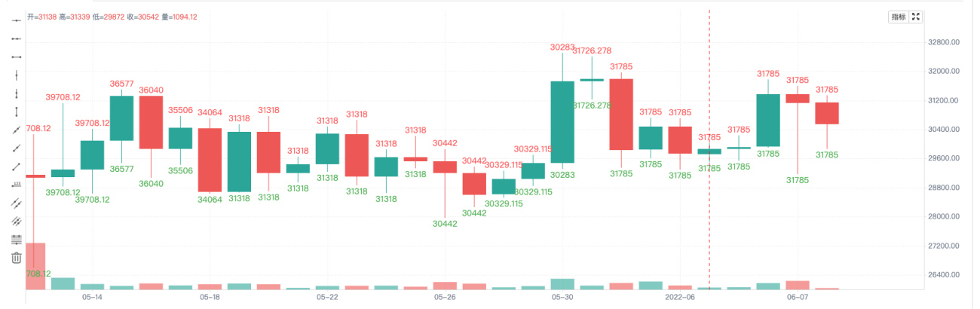Click the large green 05-30 candlestick
The height and width of the screenshot is (309, 980).
point(562,122)
